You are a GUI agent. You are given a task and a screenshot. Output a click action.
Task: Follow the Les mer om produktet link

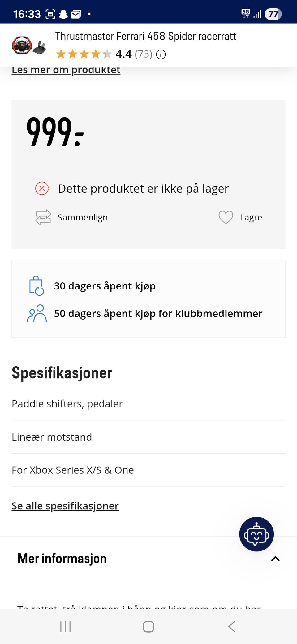(x=66, y=70)
